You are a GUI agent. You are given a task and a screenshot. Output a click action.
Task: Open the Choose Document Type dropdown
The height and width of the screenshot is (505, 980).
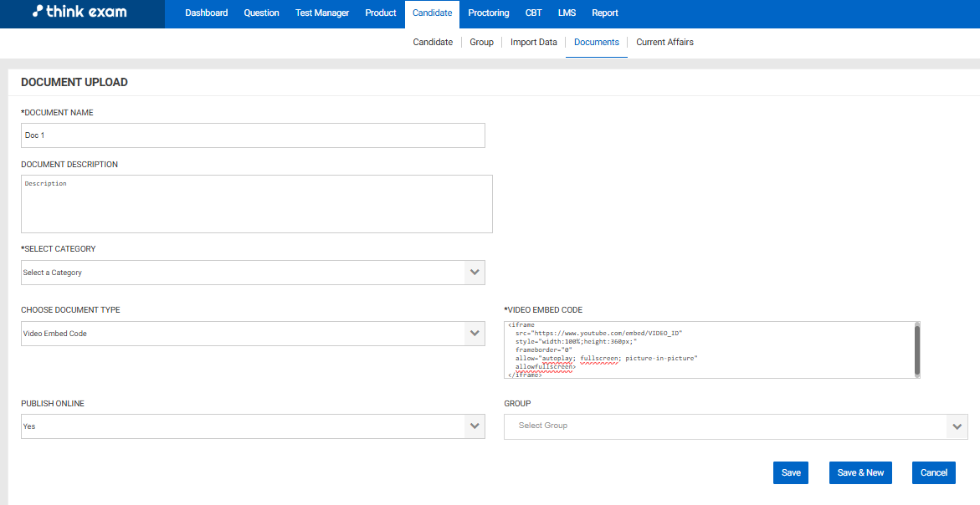[253, 334]
